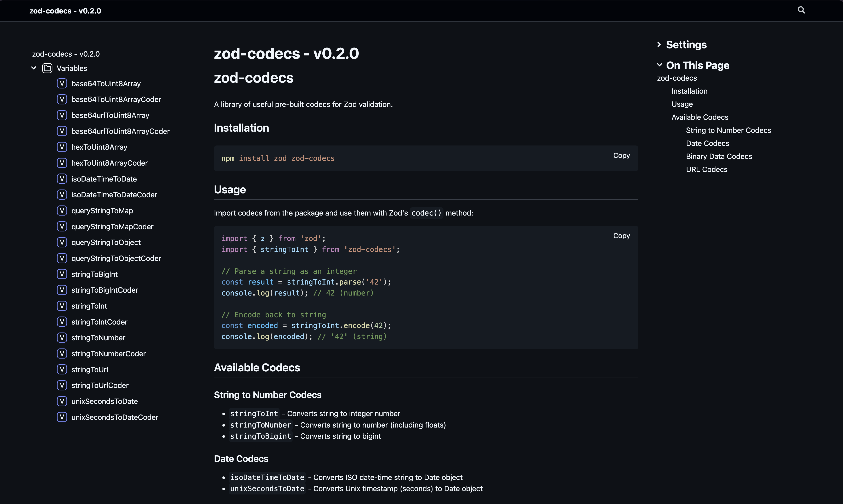Open the search with the magnifier icon
This screenshot has height=504, width=843.
pyautogui.click(x=801, y=10)
